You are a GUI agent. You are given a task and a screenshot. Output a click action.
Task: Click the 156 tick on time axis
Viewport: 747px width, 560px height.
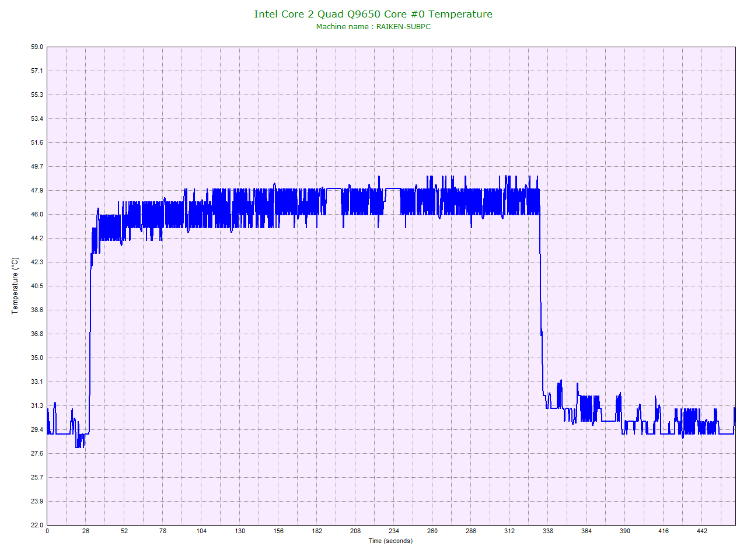278,531
